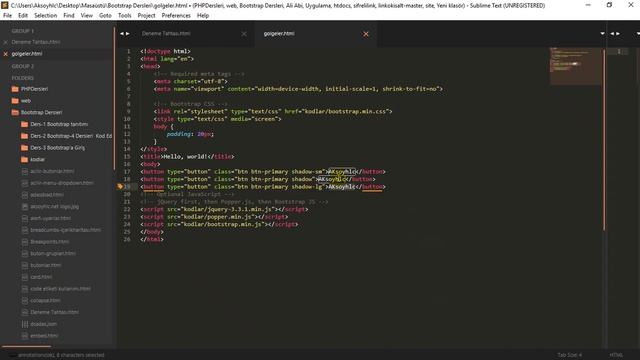This screenshot has width=640, height=360.
Task: Expand the Ders-1 Bootstrap tanıtımı folder
Action: (x=24, y=124)
